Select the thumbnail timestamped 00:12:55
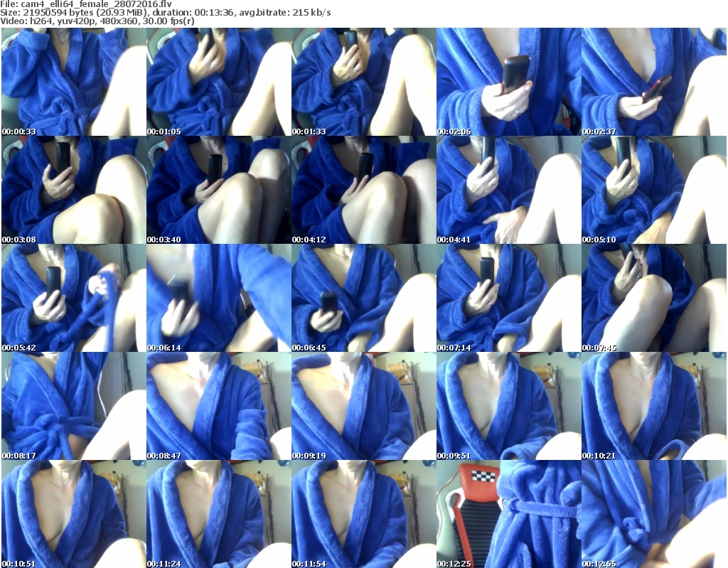Image resolution: width=728 pixels, height=568 pixels. point(654,514)
